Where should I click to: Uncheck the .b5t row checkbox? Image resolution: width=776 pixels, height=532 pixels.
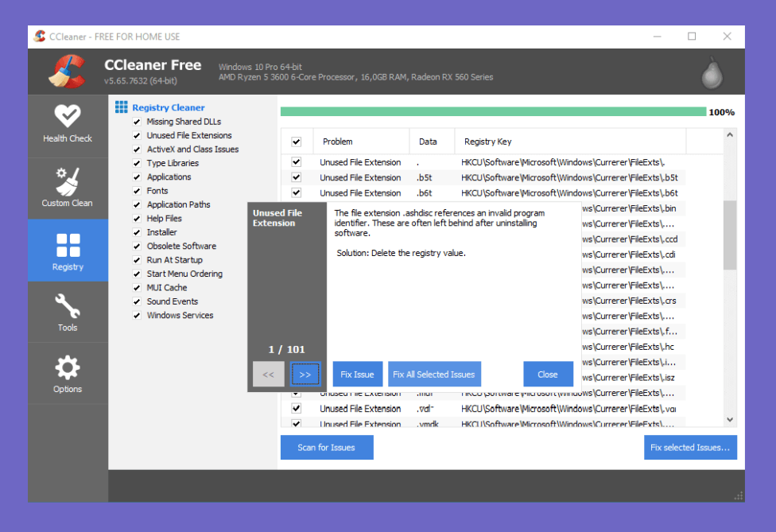297,177
